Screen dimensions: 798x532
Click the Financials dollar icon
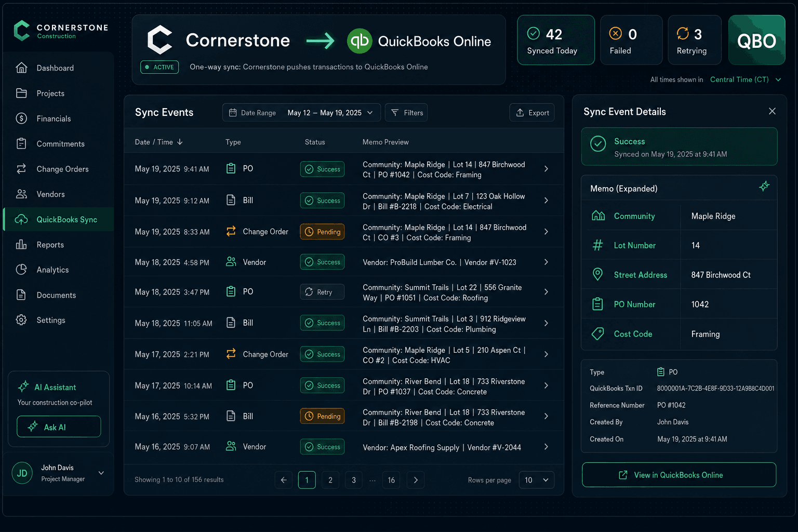[x=21, y=118]
